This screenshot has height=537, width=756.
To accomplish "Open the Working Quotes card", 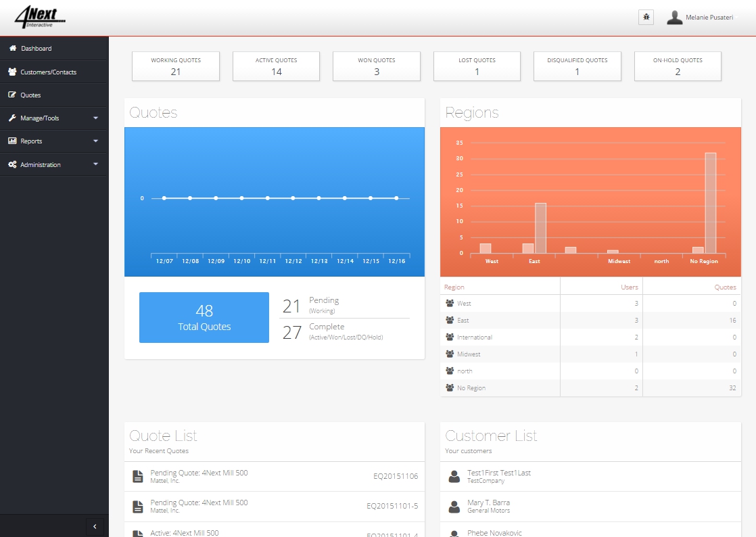I will coord(176,66).
